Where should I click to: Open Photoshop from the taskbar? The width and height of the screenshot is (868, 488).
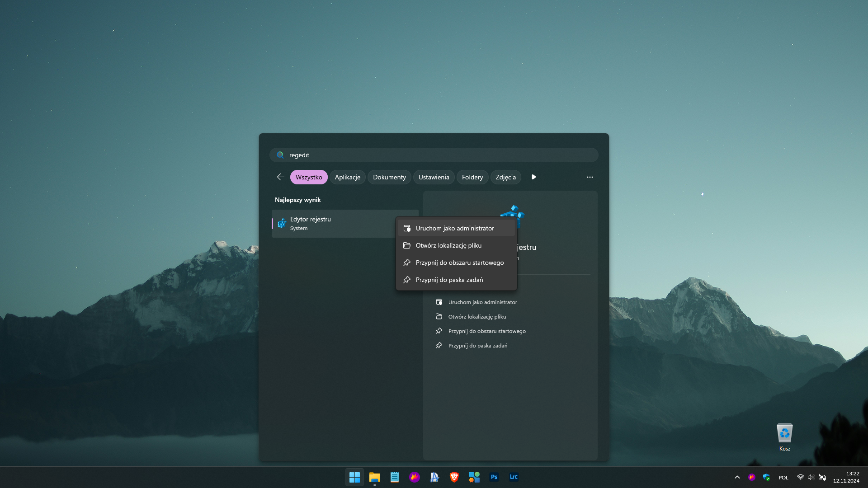tap(494, 477)
